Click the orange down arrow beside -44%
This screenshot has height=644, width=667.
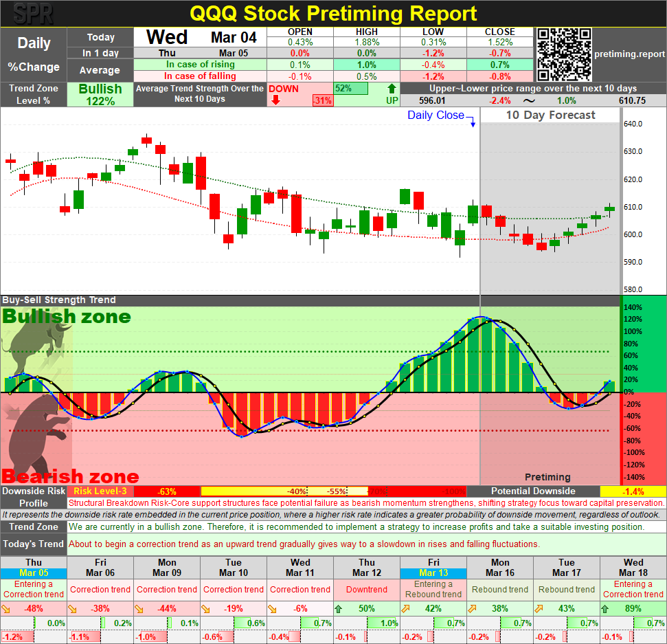(x=139, y=609)
